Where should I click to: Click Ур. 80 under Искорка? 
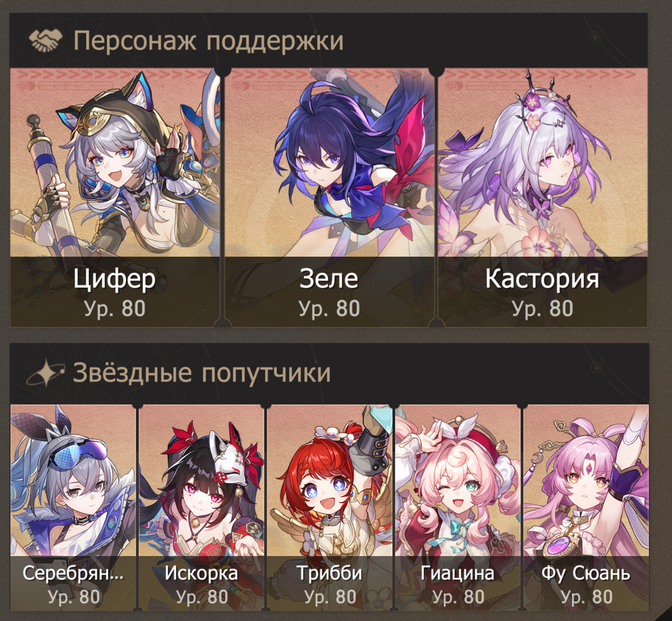tap(202, 597)
